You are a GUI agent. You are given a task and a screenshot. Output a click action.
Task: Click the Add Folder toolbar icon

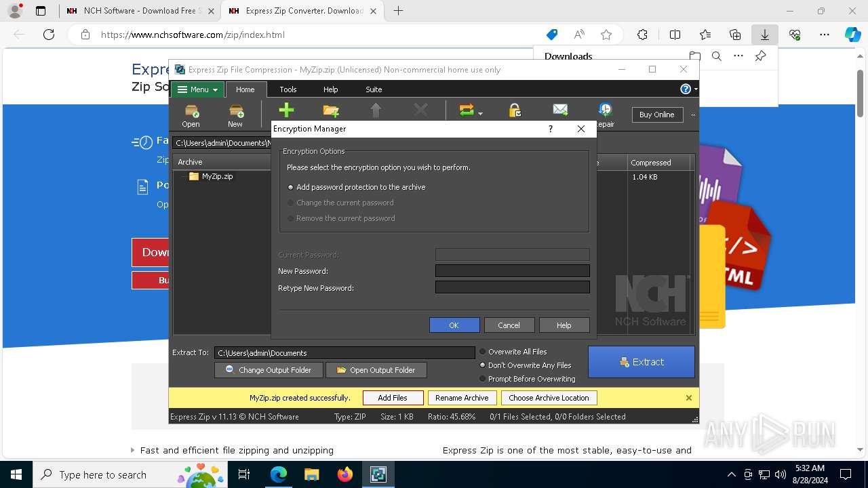(x=331, y=110)
